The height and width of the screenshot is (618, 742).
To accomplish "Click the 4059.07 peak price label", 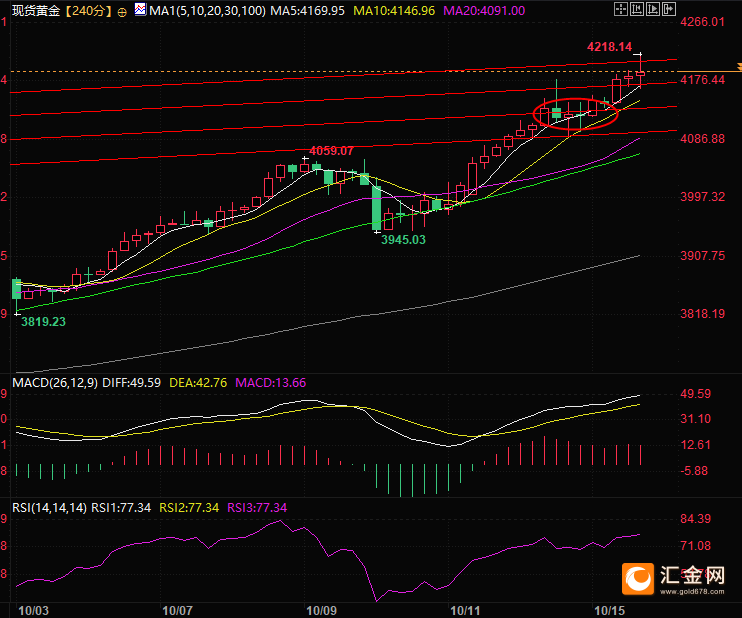I will [331, 151].
